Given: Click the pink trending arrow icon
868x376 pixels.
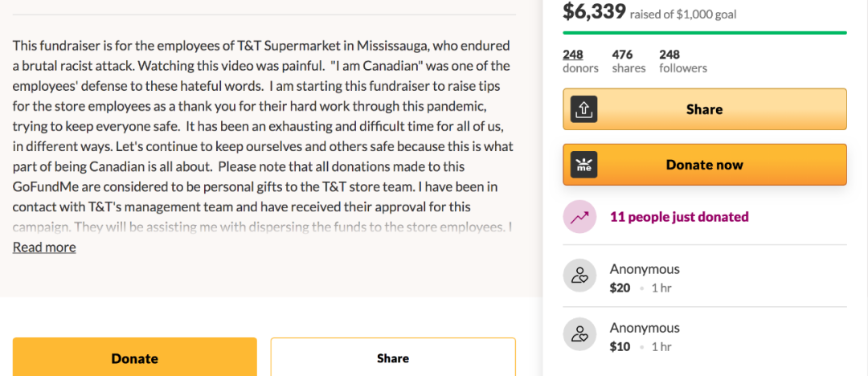Looking at the screenshot, I should 579,217.
